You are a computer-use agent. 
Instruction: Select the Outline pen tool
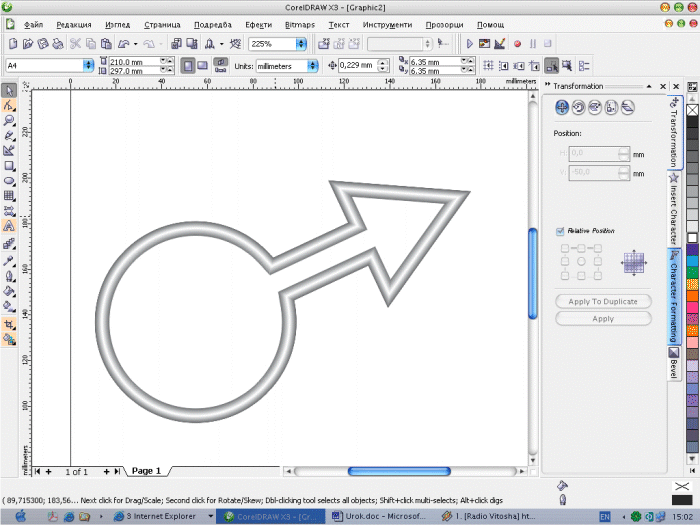tap(9, 276)
